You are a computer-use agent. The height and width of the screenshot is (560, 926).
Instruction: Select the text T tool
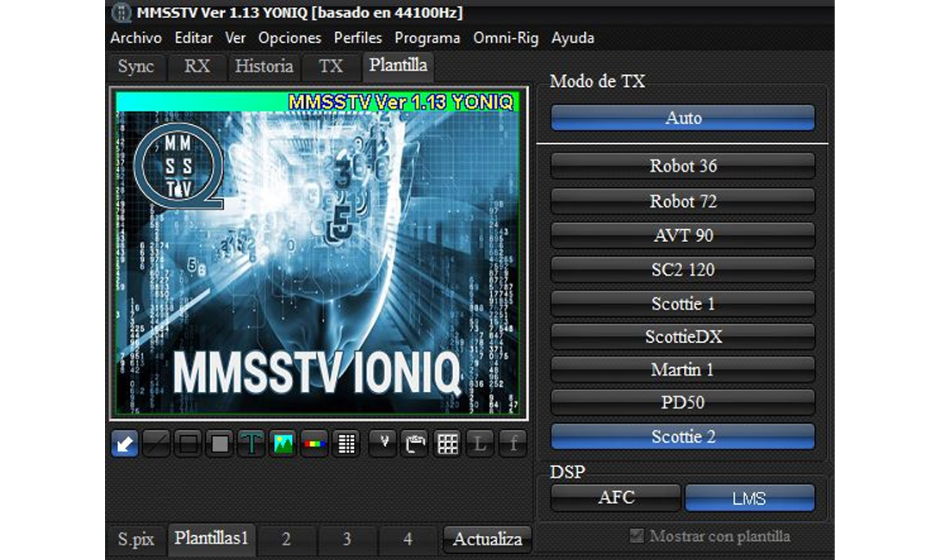point(251,444)
